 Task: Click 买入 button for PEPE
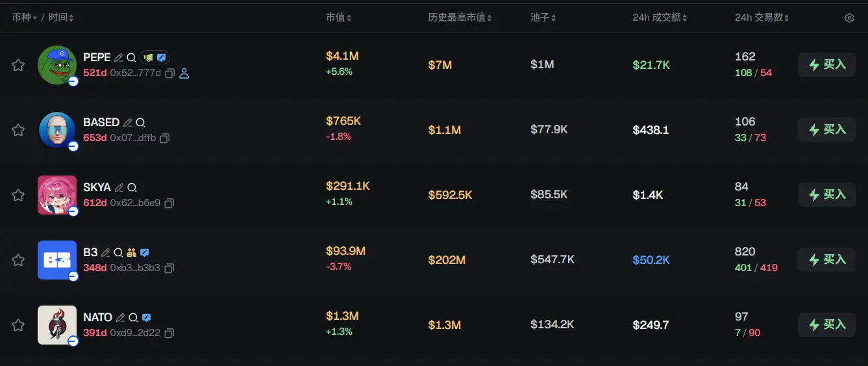826,65
